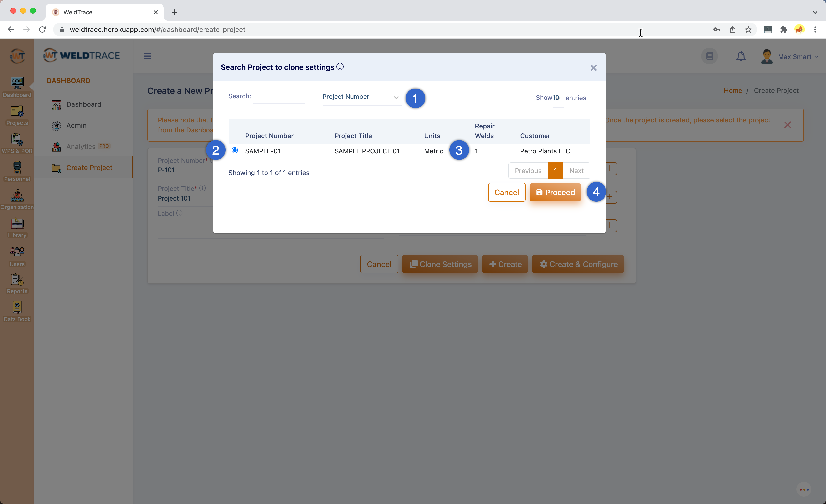Image resolution: width=826 pixels, height=504 pixels.
Task: Expand the Max Smart user menu
Action: point(798,57)
